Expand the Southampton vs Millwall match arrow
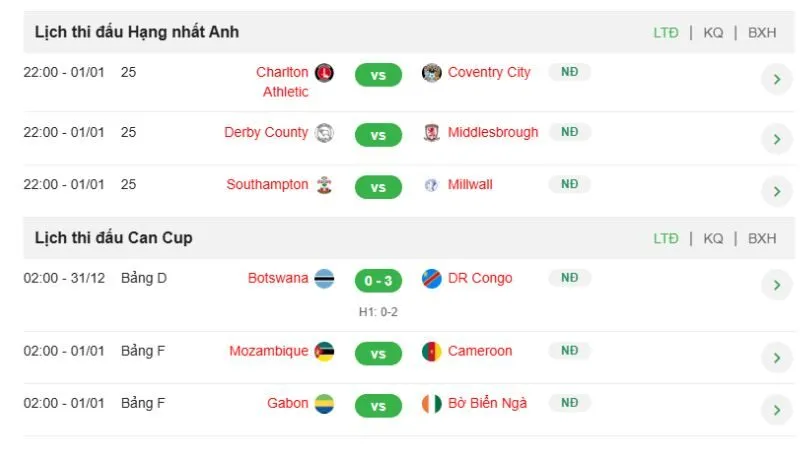 tap(776, 191)
